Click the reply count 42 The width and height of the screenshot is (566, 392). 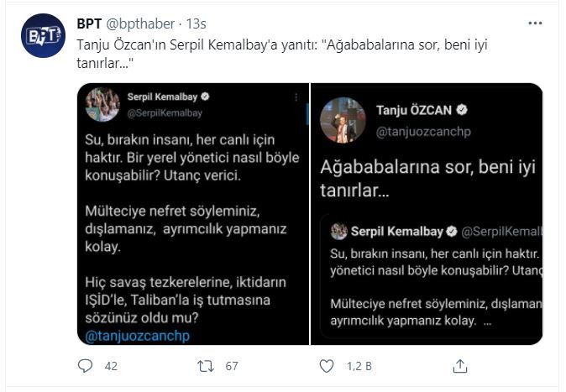(x=111, y=366)
